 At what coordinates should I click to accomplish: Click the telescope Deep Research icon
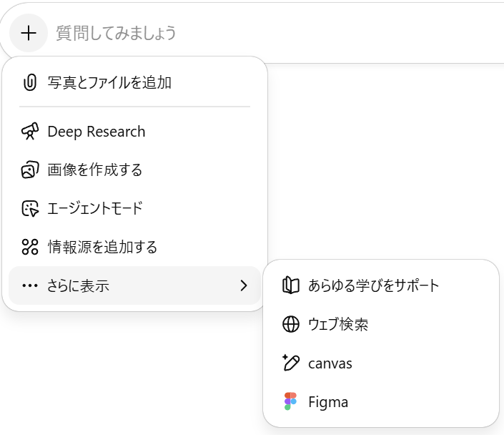coord(29,132)
